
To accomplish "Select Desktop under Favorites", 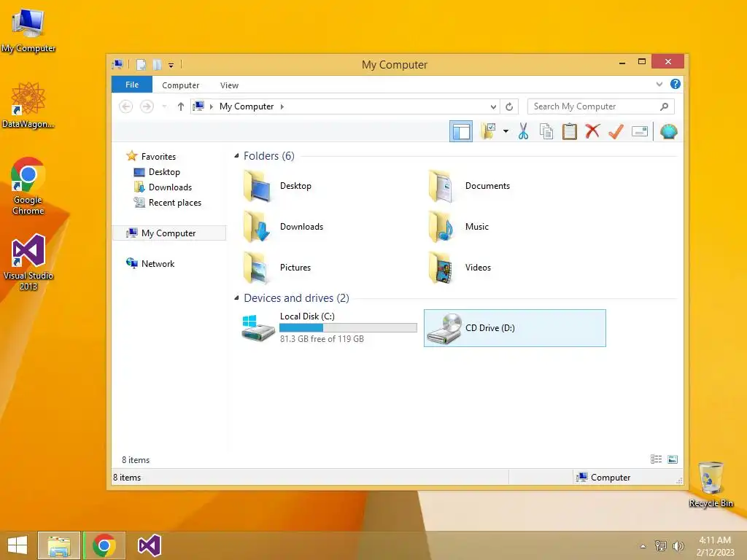I will [164, 172].
